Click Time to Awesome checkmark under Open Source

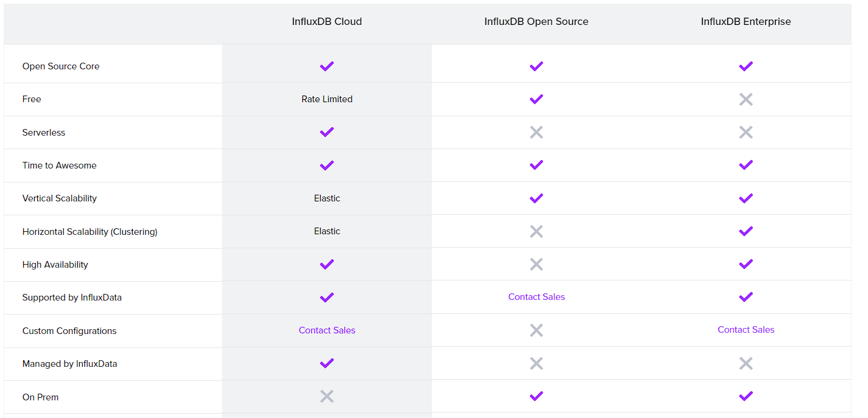click(x=536, y=165)
